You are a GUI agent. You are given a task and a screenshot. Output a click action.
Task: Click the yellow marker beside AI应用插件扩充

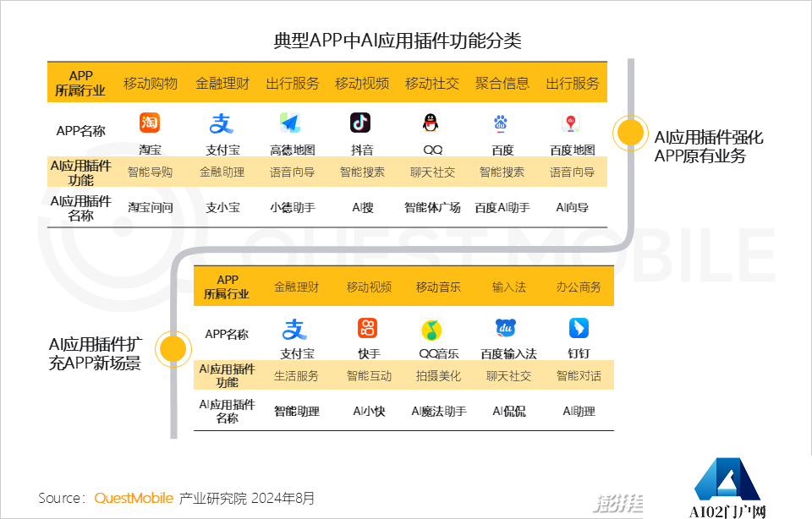coord(173,349)
